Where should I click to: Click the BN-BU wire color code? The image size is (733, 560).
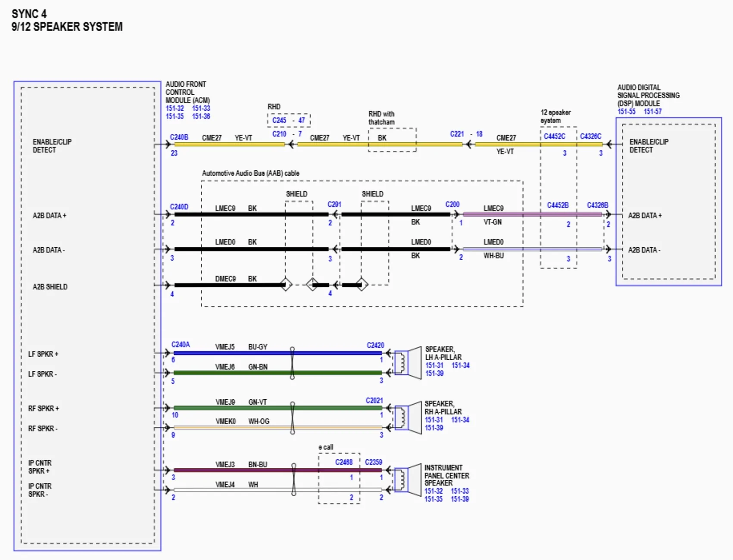(258, 465)
